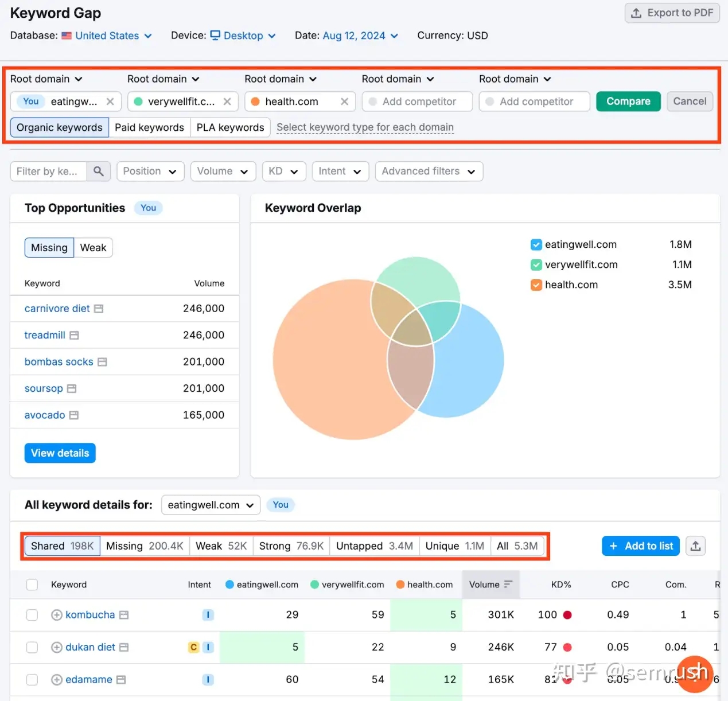Click plus icon beside kombucha keyword
728x701 pixels.
(x=57, y=615)
